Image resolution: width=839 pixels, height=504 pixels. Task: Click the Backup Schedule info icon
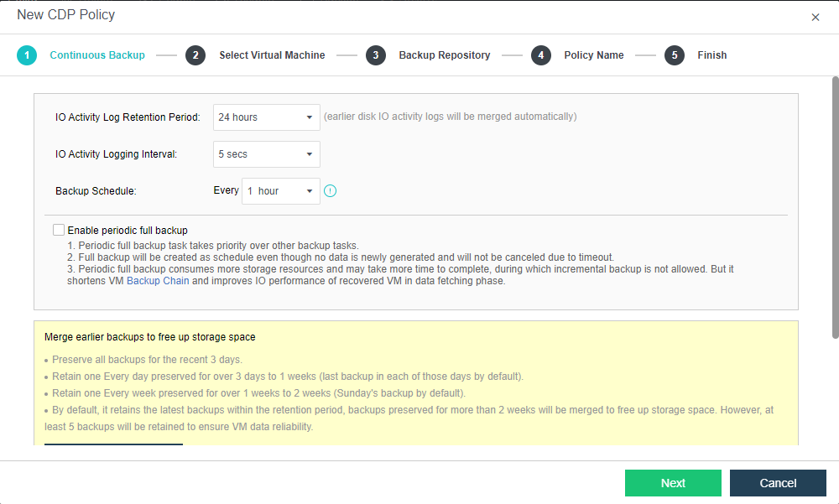coord(331,191)
